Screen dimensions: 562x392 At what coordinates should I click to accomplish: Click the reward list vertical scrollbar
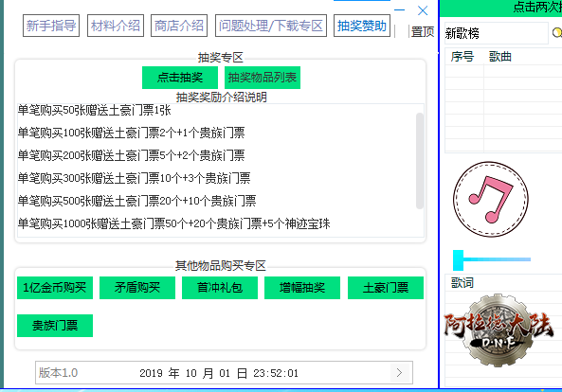pyautogui.click(x=419, y=160)
